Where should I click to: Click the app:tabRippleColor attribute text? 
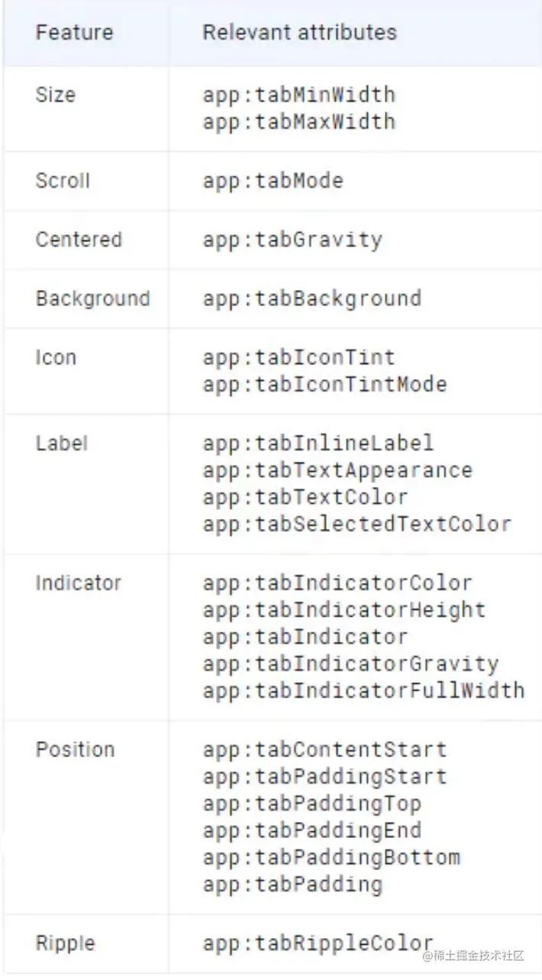pyautogui.click(x=318, y=943)
